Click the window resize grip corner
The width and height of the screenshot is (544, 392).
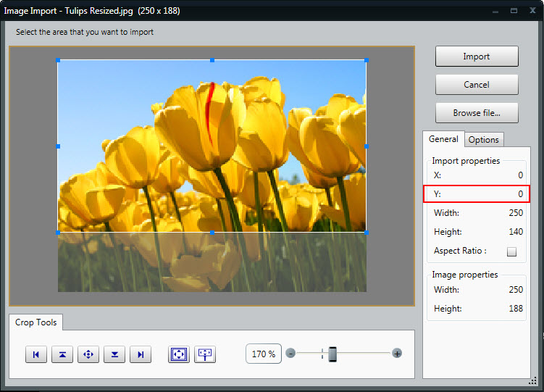532,382
